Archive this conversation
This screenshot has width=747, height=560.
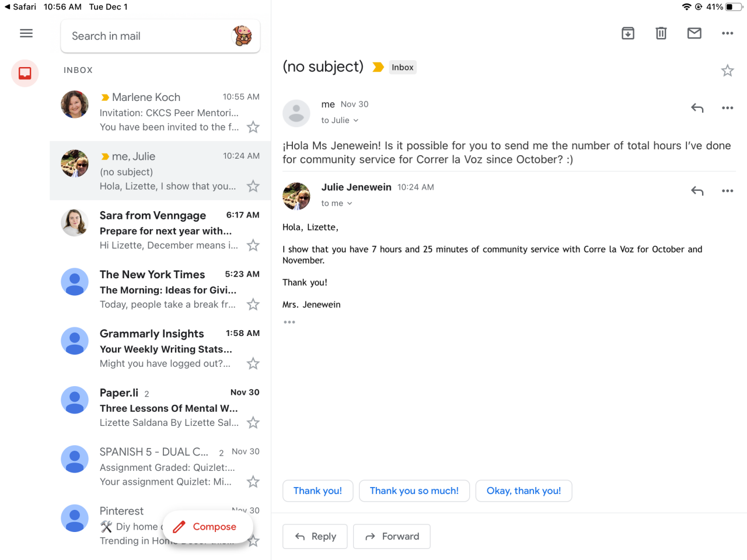(x=628, y=33)
